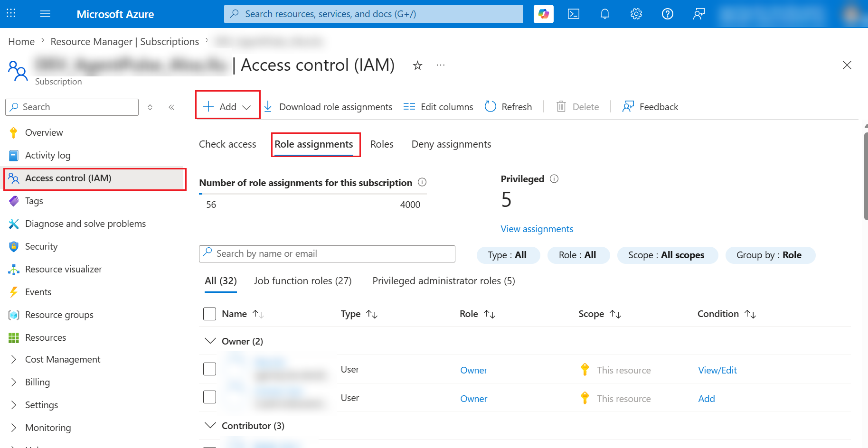Open Security in the sidebar
This screenshot has height=448, width=868.
tap(41, 246)
